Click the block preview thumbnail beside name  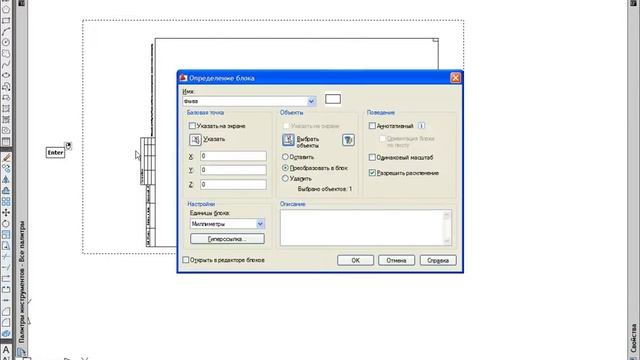[x=333, y=99]
